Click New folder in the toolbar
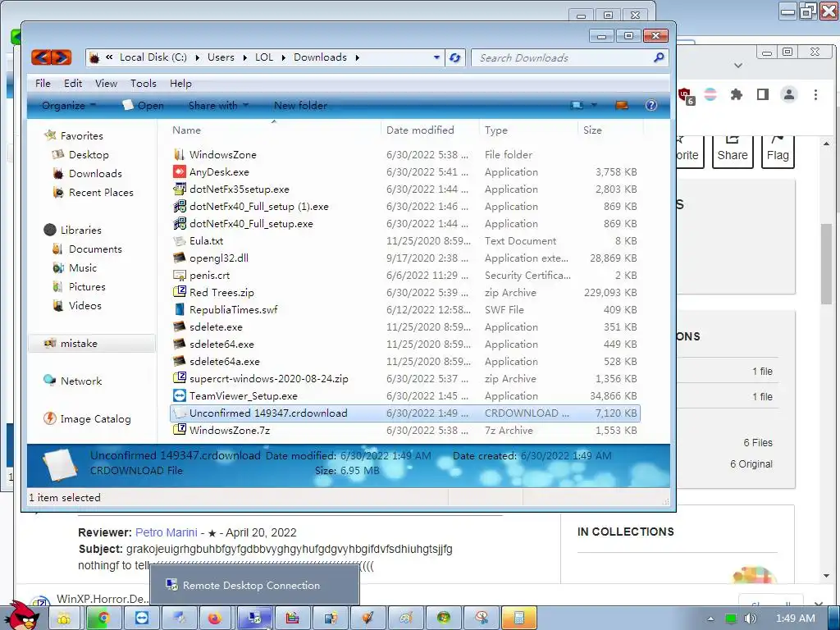 pos(300,106)
